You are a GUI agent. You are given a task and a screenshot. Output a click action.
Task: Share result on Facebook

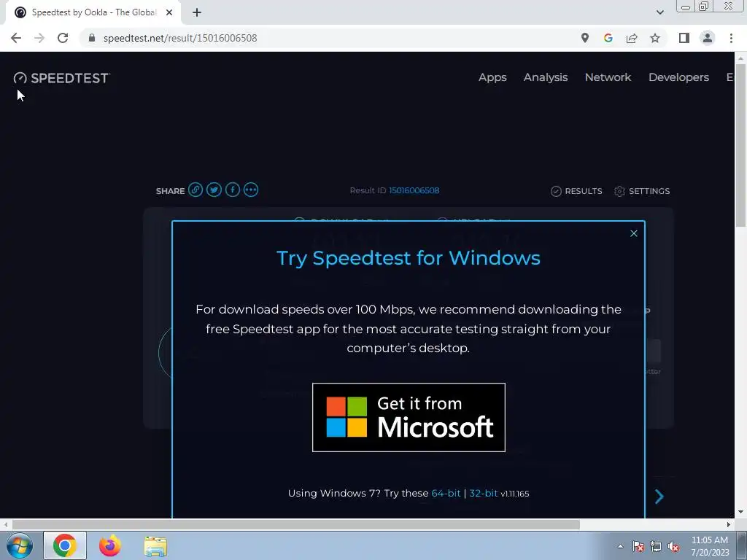(x=233, y=190)
